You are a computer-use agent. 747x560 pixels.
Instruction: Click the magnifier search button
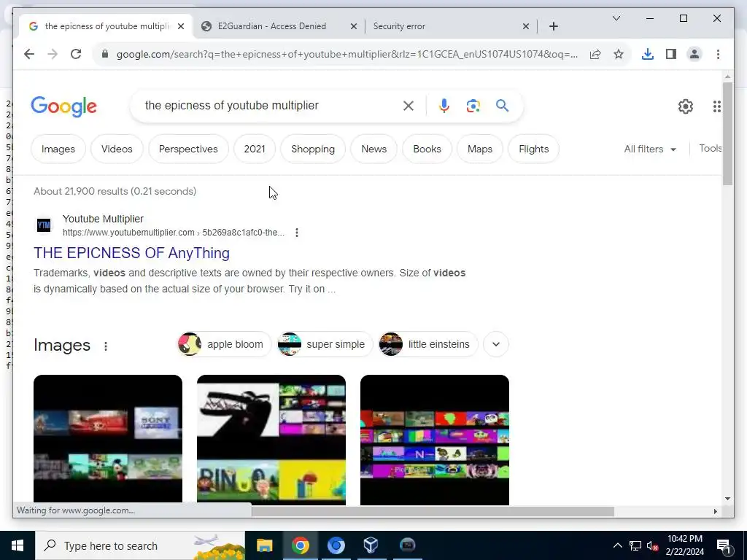[502, 105]
